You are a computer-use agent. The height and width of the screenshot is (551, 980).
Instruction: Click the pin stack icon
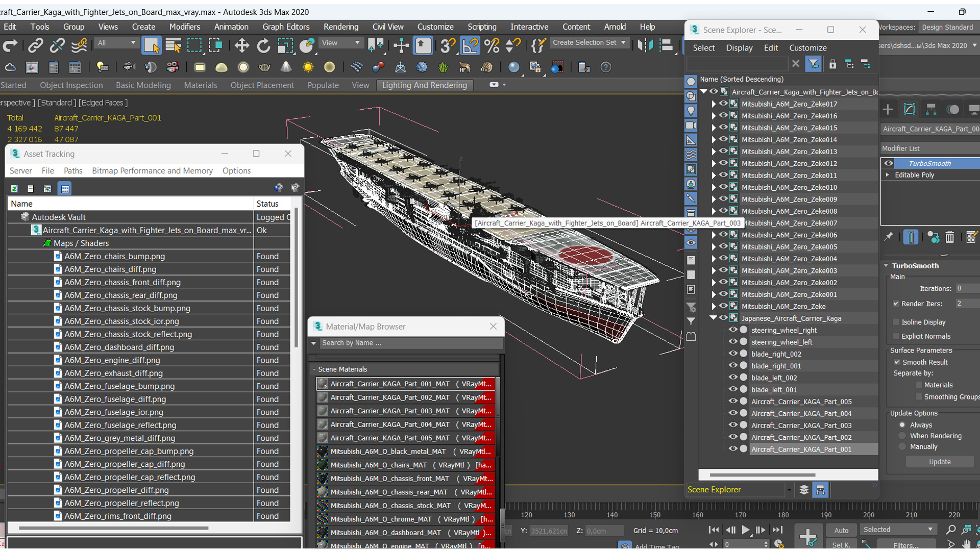coord(889,237)
